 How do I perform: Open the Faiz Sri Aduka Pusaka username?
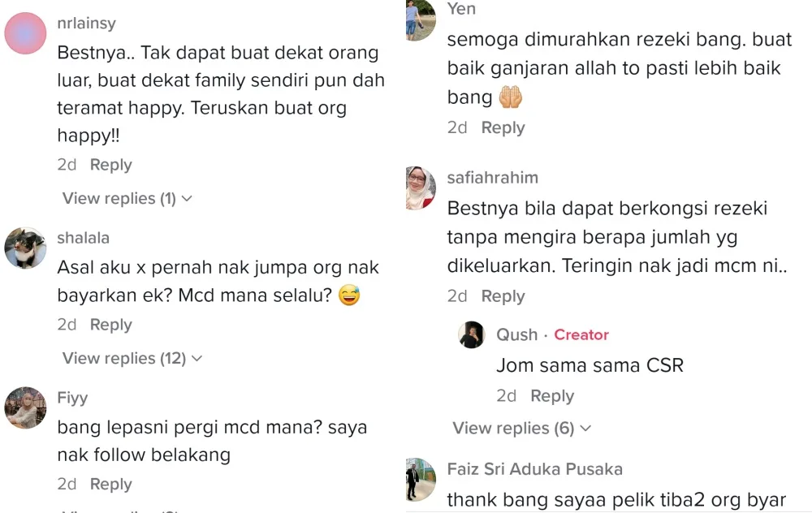tap(535, 469)
